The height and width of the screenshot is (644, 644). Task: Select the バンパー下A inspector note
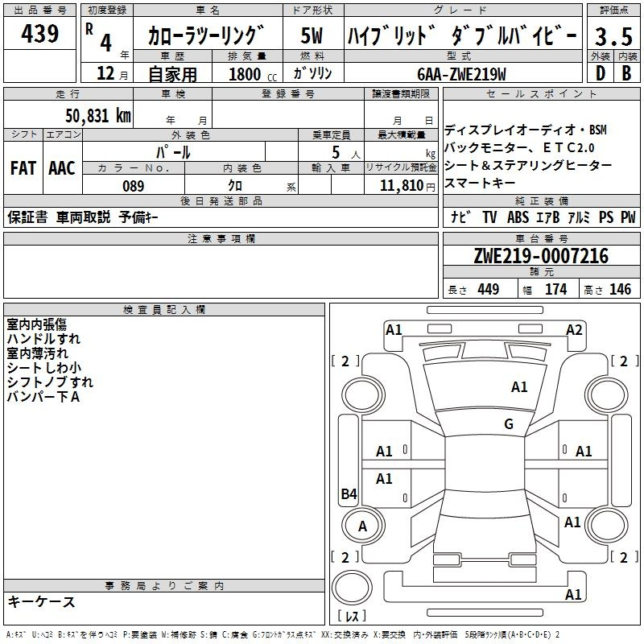(x=43, y=397)
